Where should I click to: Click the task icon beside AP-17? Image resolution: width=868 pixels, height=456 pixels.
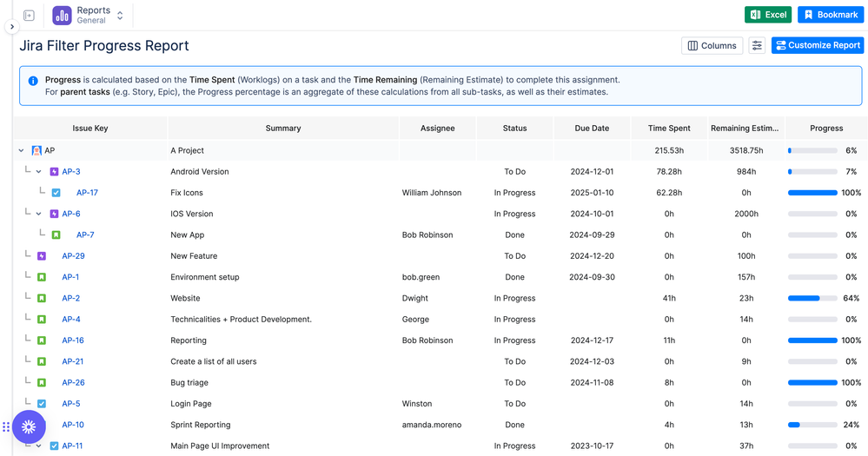point(56,193)
